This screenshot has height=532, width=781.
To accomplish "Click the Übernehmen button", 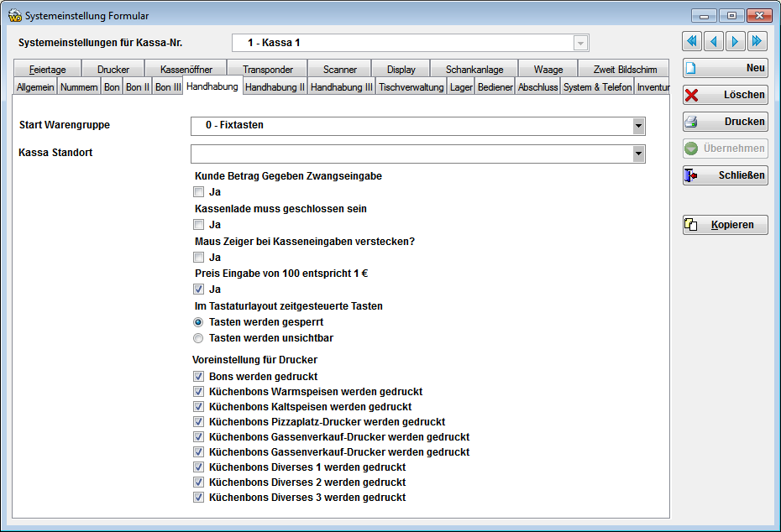I will (x=726, y=149).
